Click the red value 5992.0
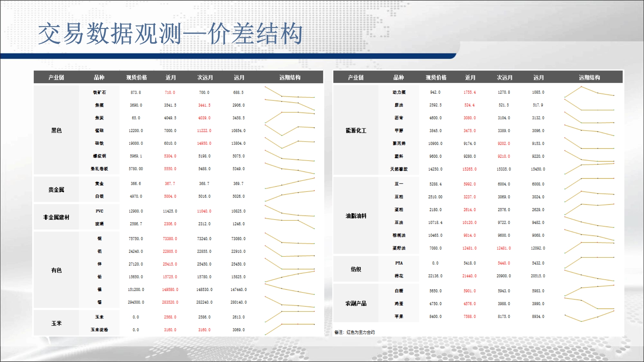Image resolution: width=644 pixels, height=362 pixels. [470, 184]
